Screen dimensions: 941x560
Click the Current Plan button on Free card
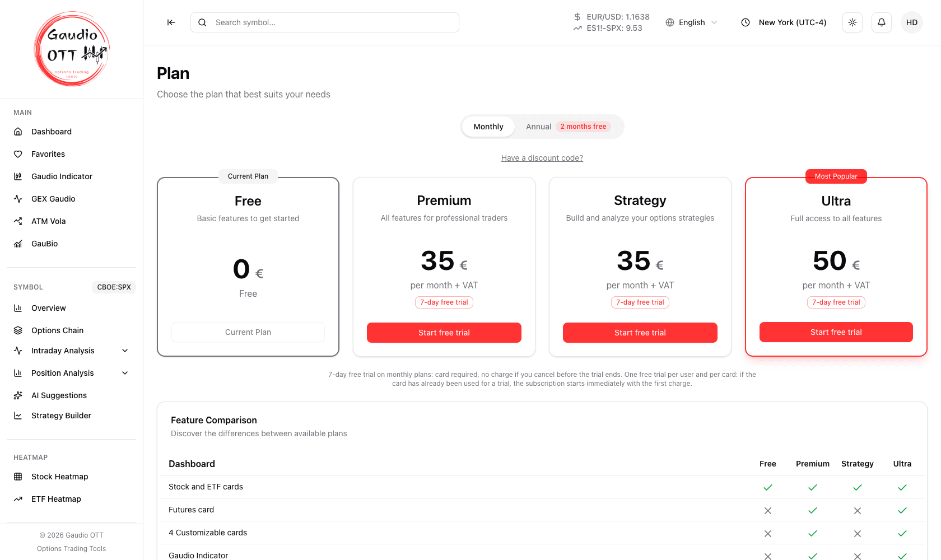tap(248, 332)
